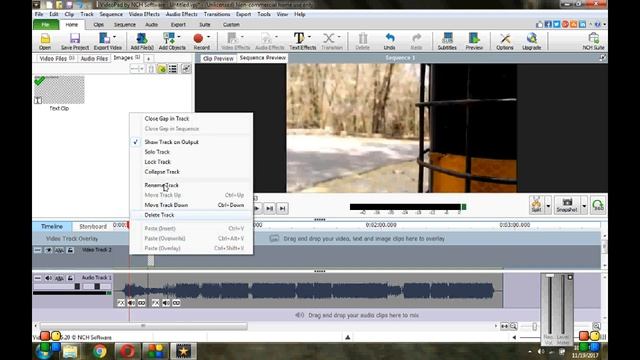Adjust the timeline zoom slider
The height and width of the screenshot is (360, 640).
[x=535, y=326]
